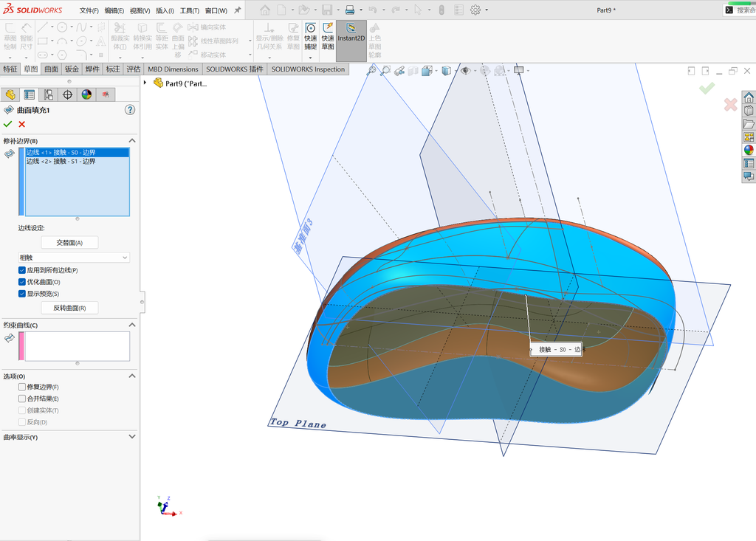Switch to the PropertyManager tab icon

coord(30,94)
